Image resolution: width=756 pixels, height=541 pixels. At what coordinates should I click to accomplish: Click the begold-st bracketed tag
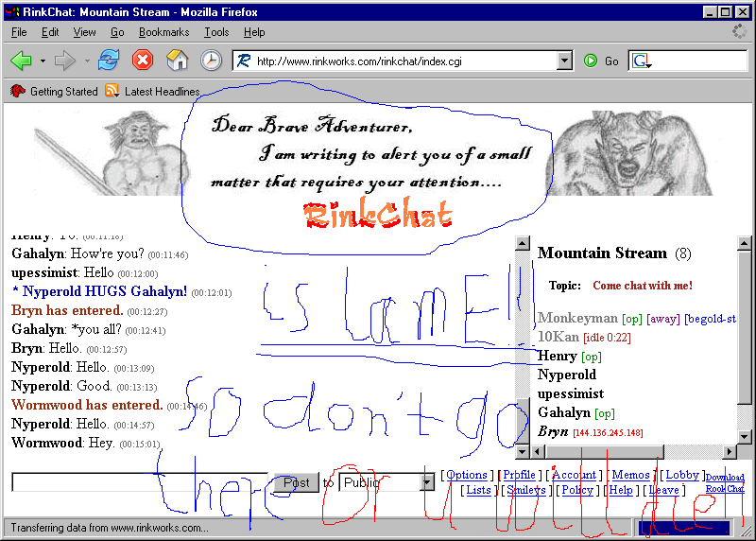[711, 319]
